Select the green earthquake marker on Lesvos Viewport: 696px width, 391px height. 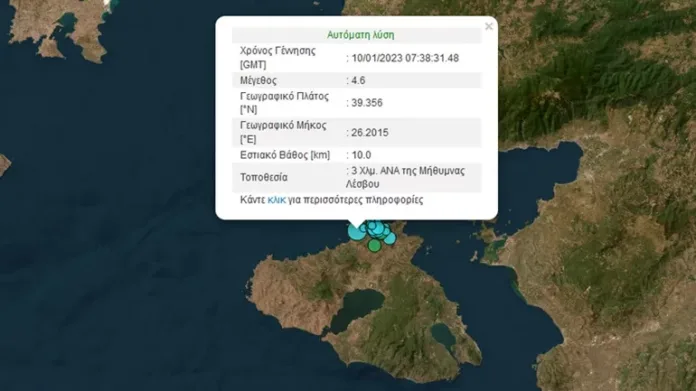pos(374,245)
